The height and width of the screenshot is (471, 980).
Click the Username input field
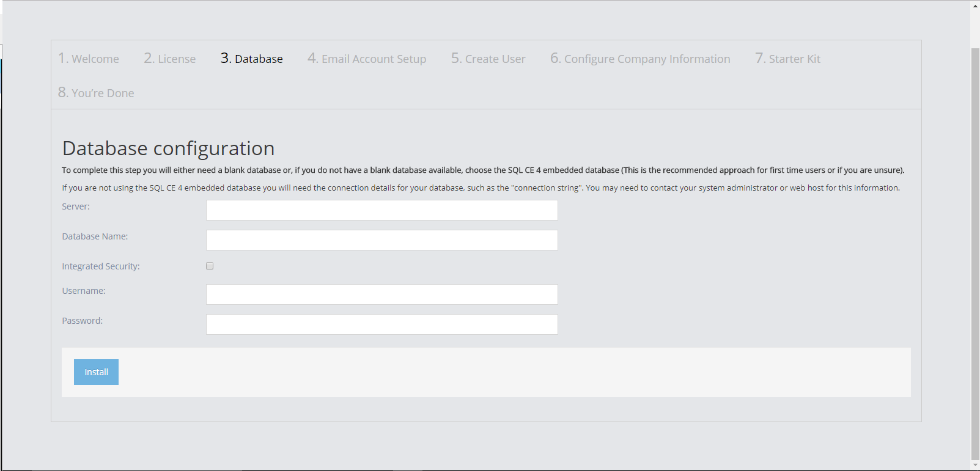[x=381, y=294]
